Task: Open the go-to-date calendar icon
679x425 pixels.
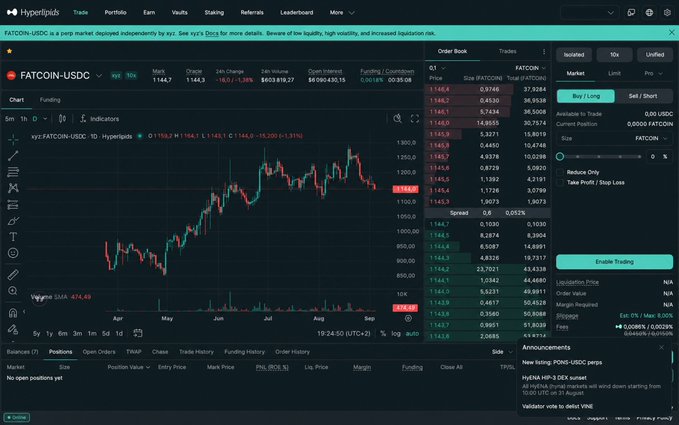Action: point(138,333)
